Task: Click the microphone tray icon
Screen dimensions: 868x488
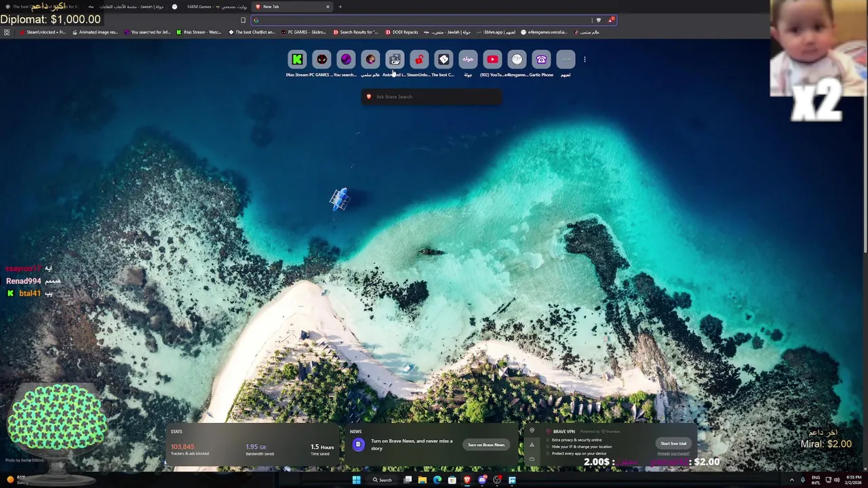Action: click(803, 480)
